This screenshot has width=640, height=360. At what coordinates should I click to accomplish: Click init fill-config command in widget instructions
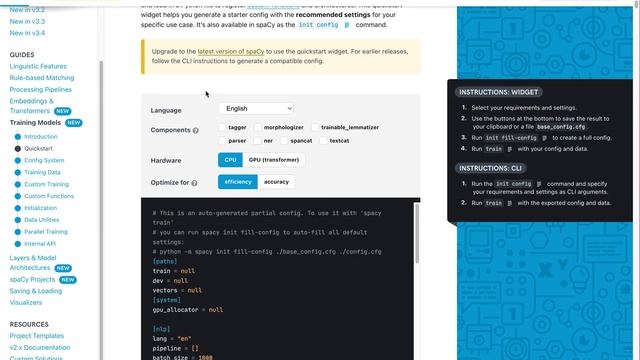click(x=510, y=138)
